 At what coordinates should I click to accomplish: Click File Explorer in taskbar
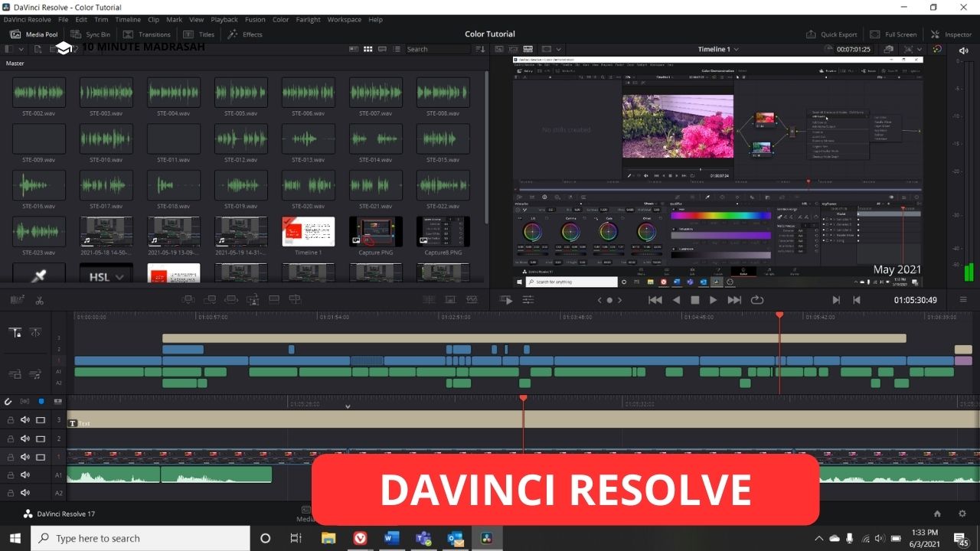(328, 538)
